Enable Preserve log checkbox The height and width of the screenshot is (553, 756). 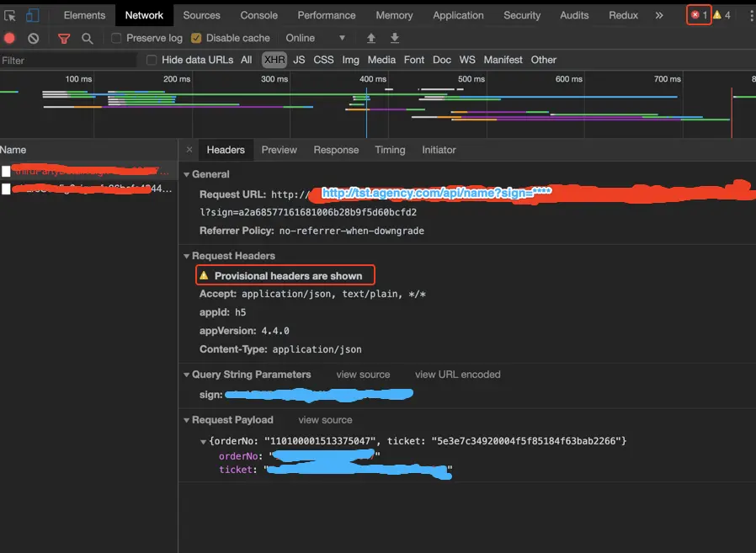click(116, 38)
